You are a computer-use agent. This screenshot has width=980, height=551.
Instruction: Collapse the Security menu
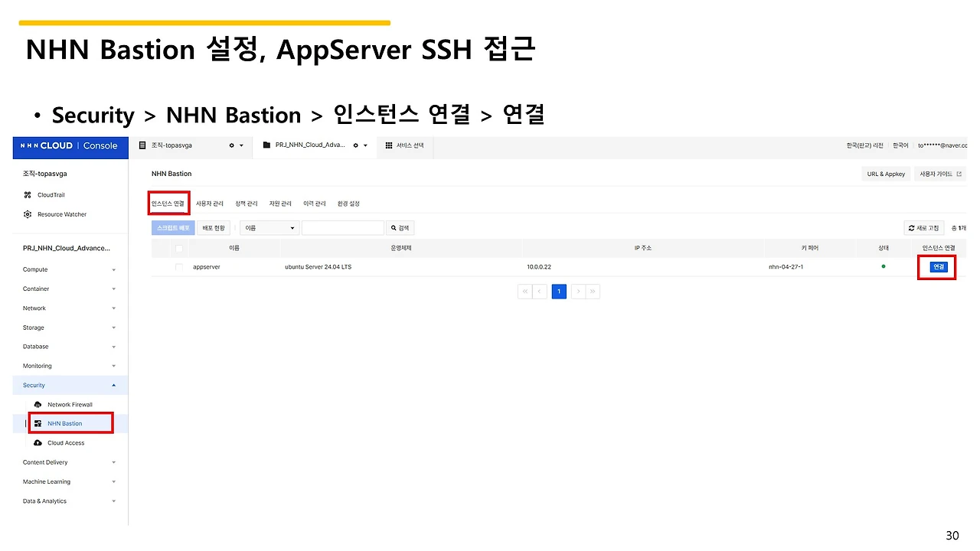pos(70,385)
